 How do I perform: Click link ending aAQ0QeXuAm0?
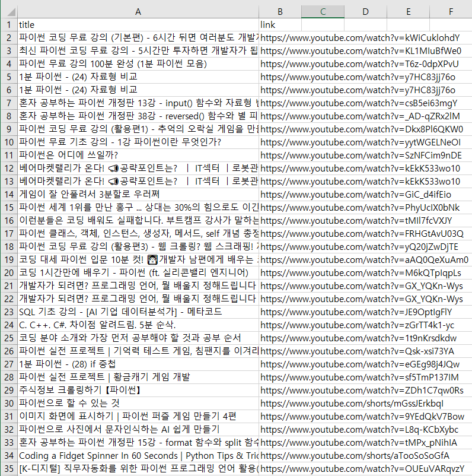coord(364,260)
